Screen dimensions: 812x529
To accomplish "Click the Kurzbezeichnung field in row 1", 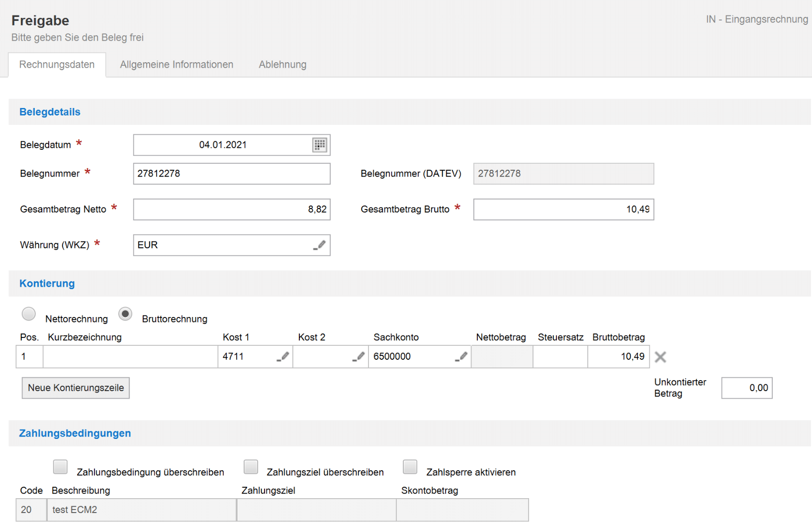I will point(130,357).
